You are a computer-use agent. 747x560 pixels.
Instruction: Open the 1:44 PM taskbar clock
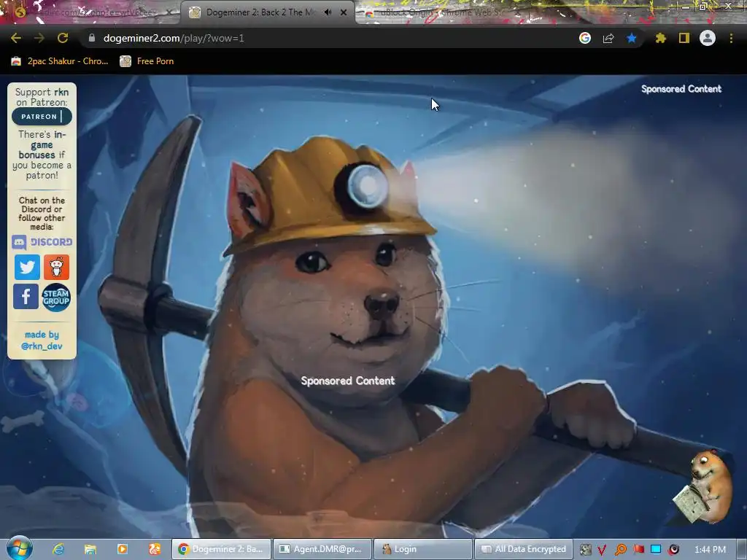click(711, 550)
